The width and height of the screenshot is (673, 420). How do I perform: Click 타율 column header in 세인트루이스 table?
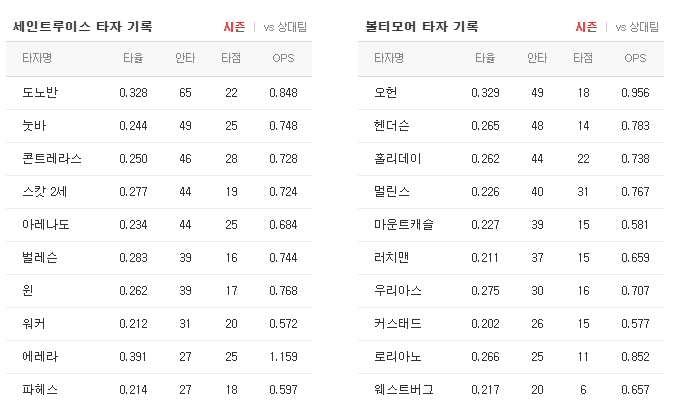point(133,58)
